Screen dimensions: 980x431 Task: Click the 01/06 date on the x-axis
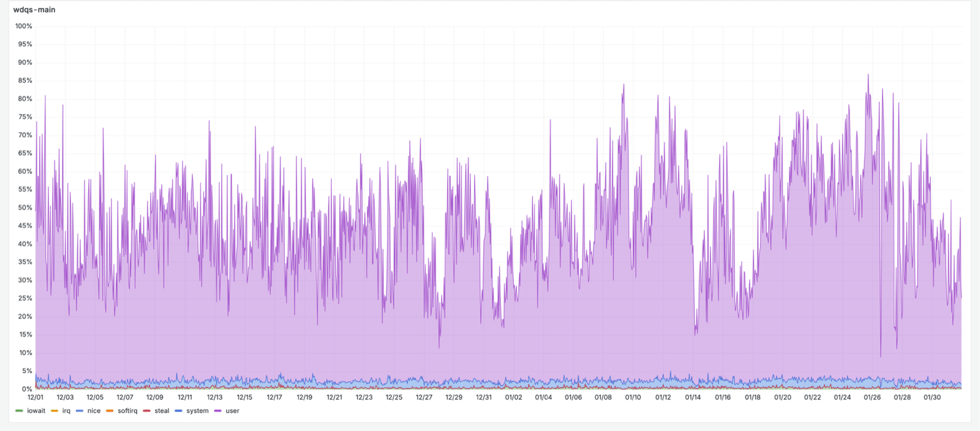pos(573,397)
